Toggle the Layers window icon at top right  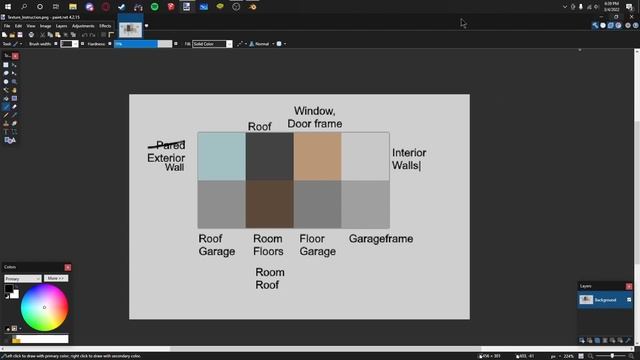pyautogui.click(x=611, y=25)
